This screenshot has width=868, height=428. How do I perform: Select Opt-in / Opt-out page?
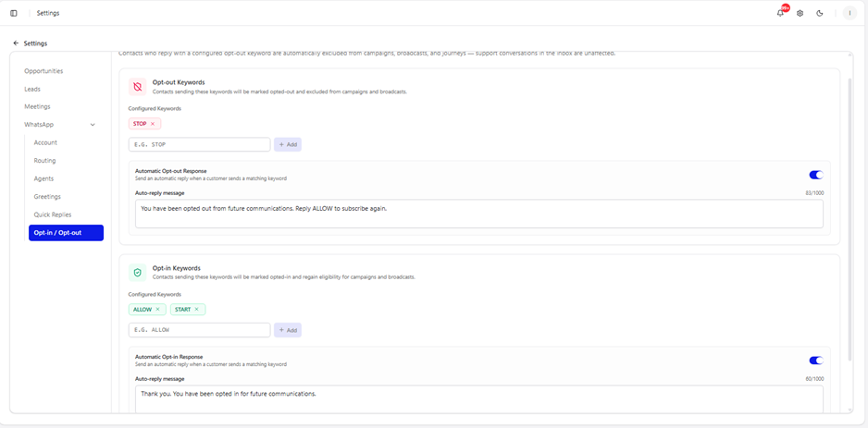click(x=66, y=233)
